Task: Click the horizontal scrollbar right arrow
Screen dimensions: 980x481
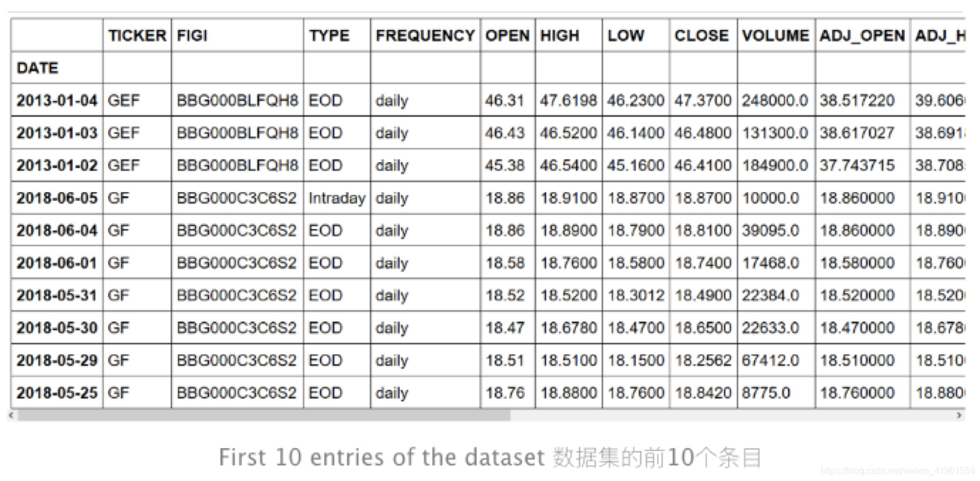Action: [959, 416]
